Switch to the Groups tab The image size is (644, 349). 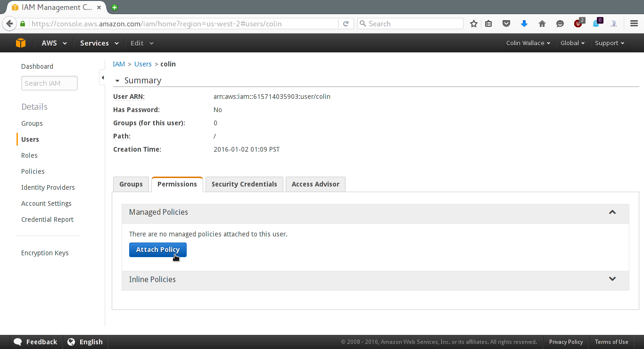(x=131, y=184)
